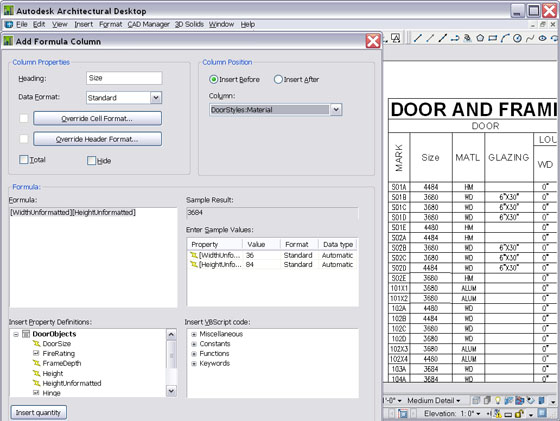Open the 3D Solids menu

[x=189, y=24]
